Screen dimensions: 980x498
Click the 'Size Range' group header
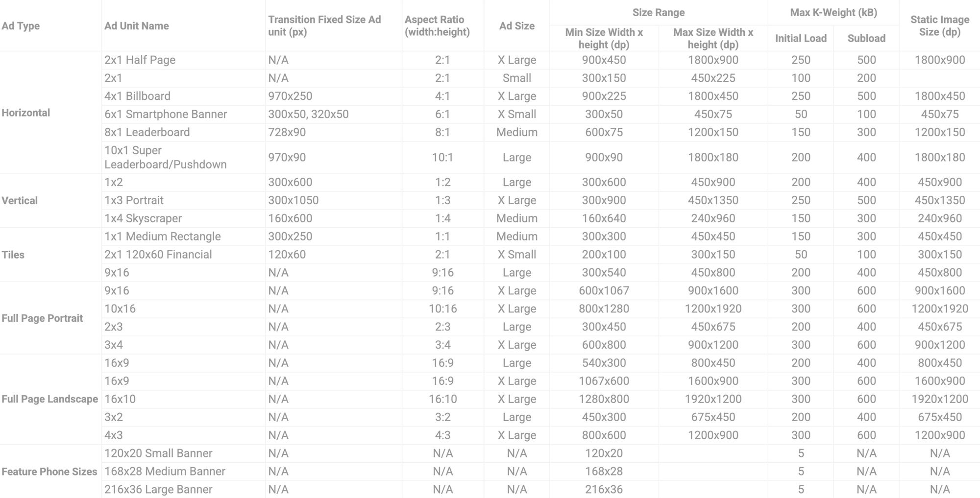(x=658, y=13)
